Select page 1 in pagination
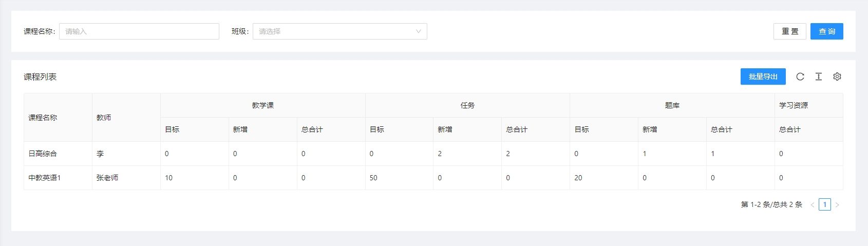This screenshot has width=868, height=246. pos(825,204)
